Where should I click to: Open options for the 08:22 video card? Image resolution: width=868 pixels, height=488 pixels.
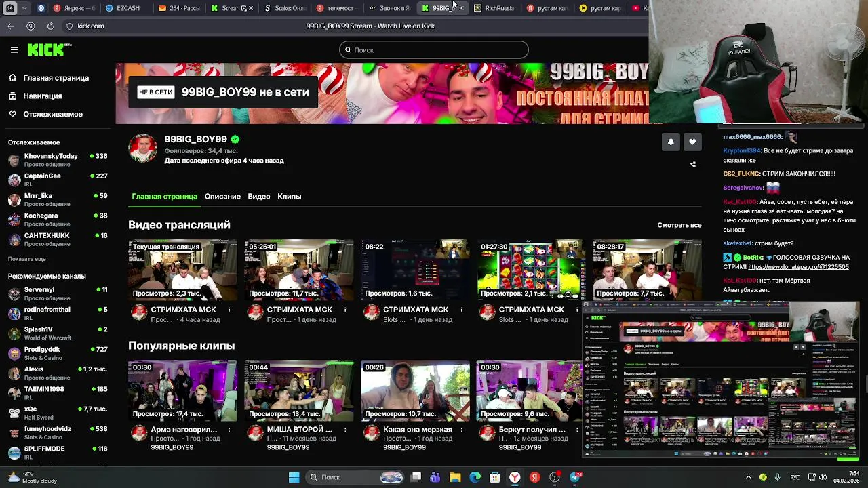click(461, 310)
